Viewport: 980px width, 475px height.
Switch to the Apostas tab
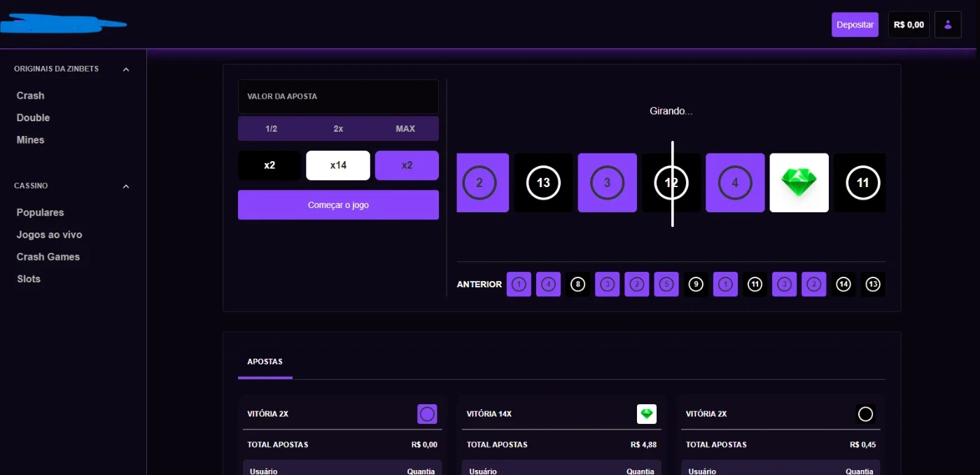[x=265, y=362]
